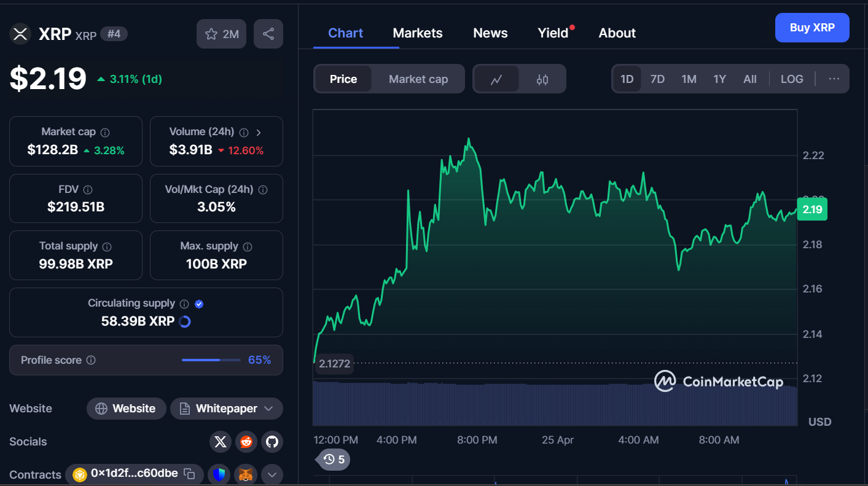Click the $3.91B volume value
Image resolution: width=868 pixels, height=486 pixels.
191,150
